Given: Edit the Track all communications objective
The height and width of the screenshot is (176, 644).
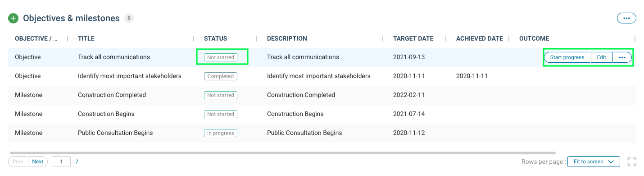Looking at the screenshot, I should (602, 57).
